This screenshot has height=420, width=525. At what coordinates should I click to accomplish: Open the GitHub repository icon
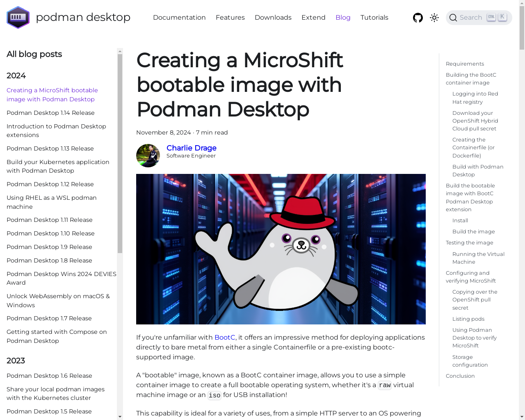418,18
